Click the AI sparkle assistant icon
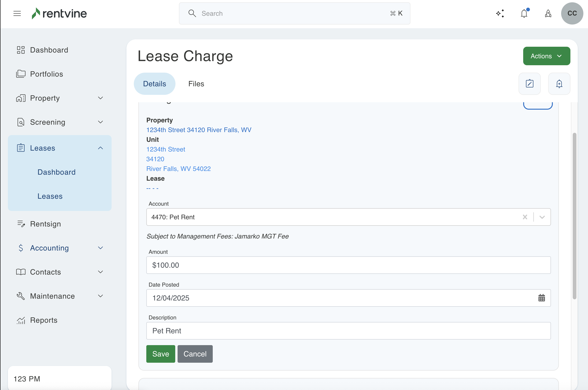The height and width of the screenshot is (390, 588). (500, 13)
